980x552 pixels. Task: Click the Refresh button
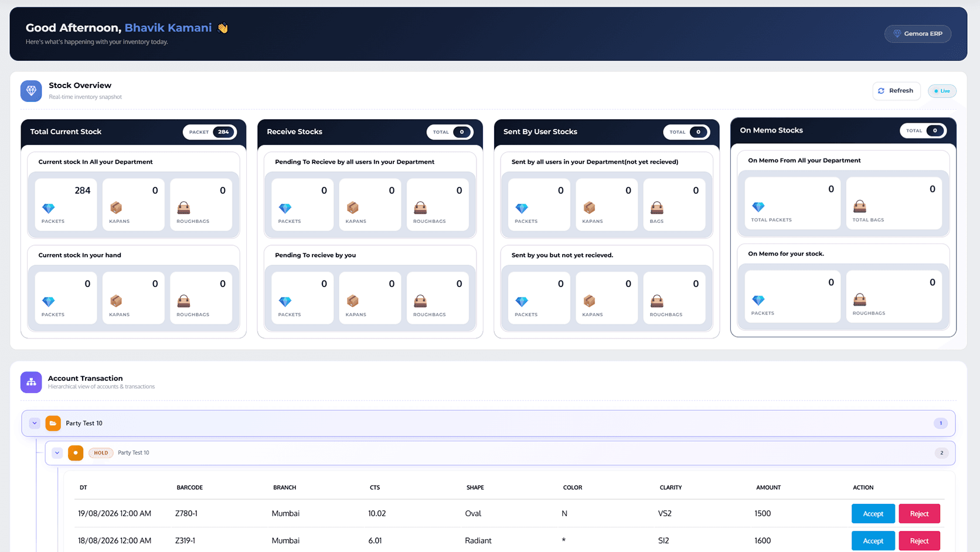(896, 91)
